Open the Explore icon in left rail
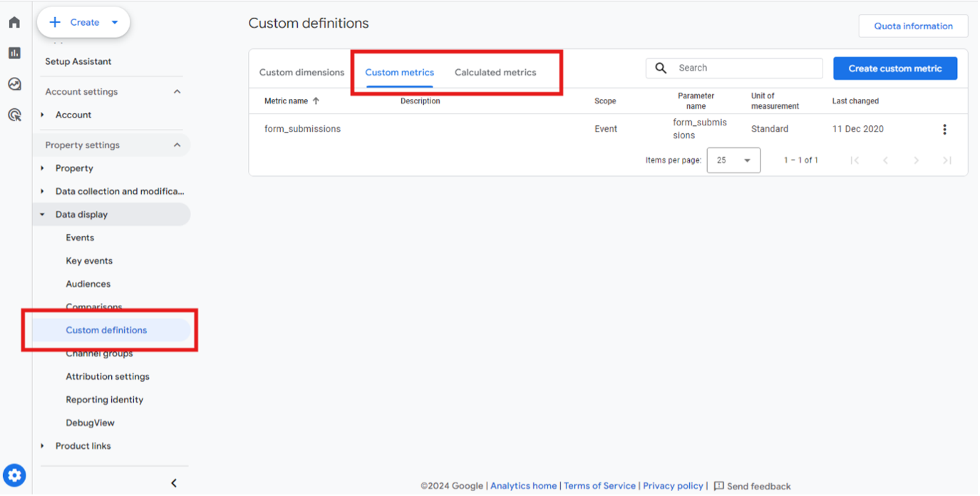This screenshot has width=980, height=496. click(14, 84)
